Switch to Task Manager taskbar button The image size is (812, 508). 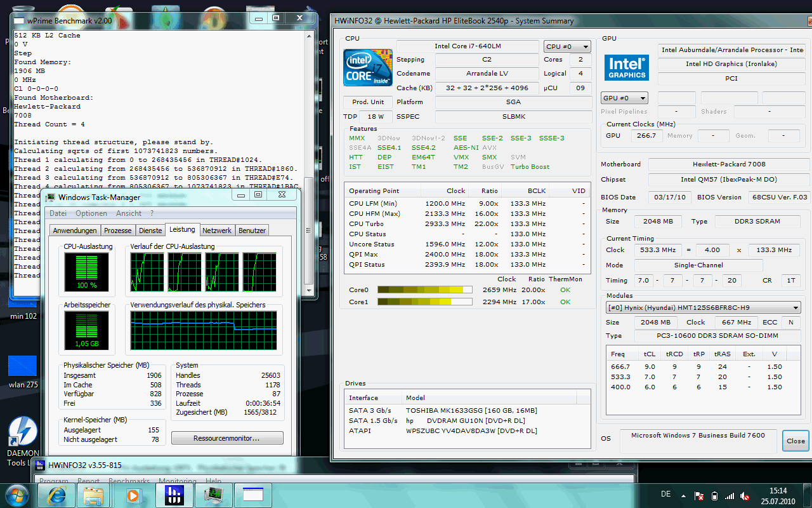click(213, 495)
